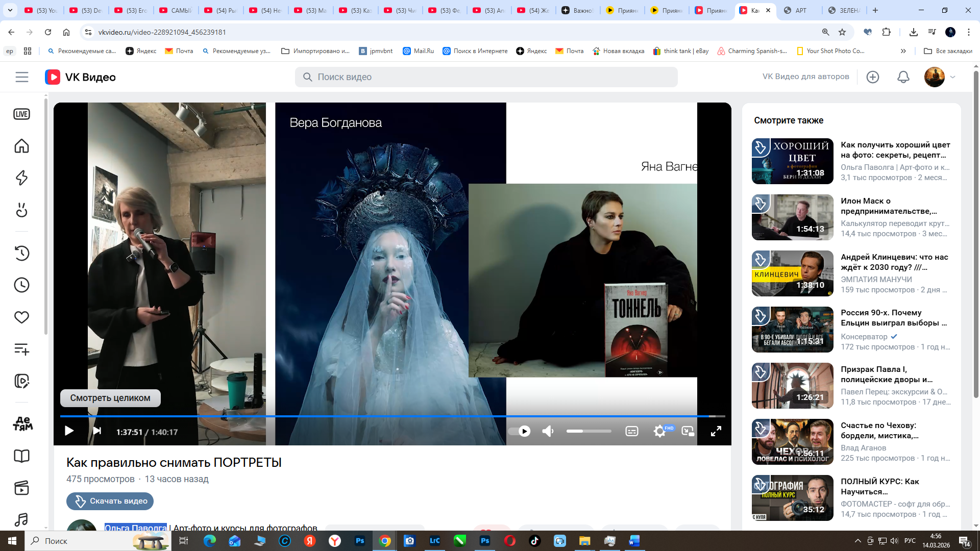Image resolution: width=980 pixels, height=551 pixels.
Task: Click the Смотреть целиком button
Action: pos(110,398)
